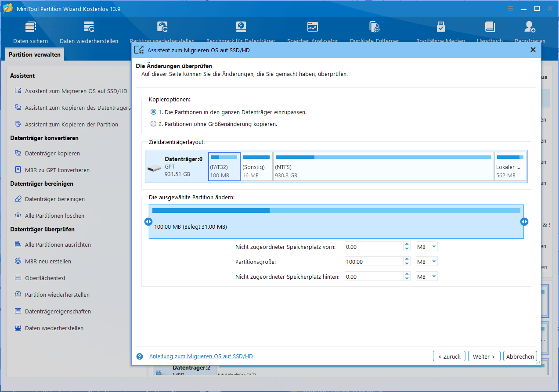Switch to Partition verwalten tab
Viewport: 559px width, 392px height.
click(x=35, y=55)
